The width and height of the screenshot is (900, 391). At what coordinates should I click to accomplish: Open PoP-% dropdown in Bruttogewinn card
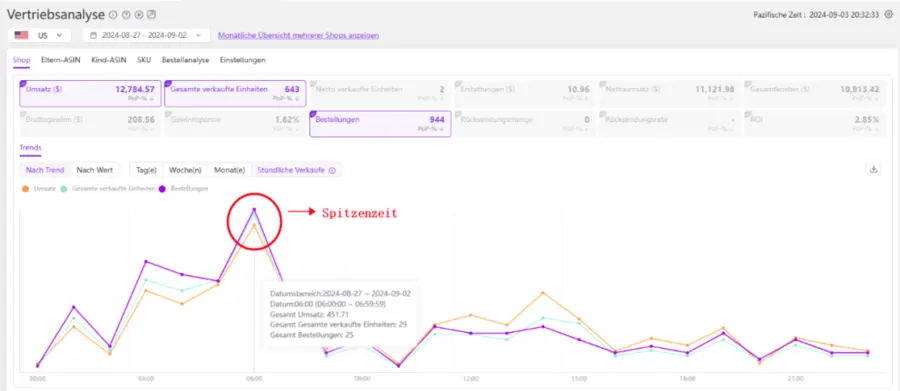(x=142, y=130)
